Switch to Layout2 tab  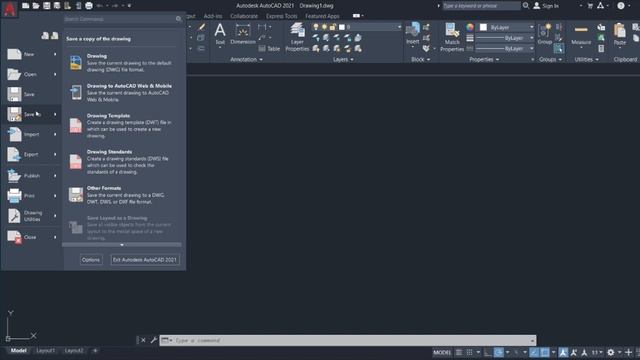pos(74,351)
